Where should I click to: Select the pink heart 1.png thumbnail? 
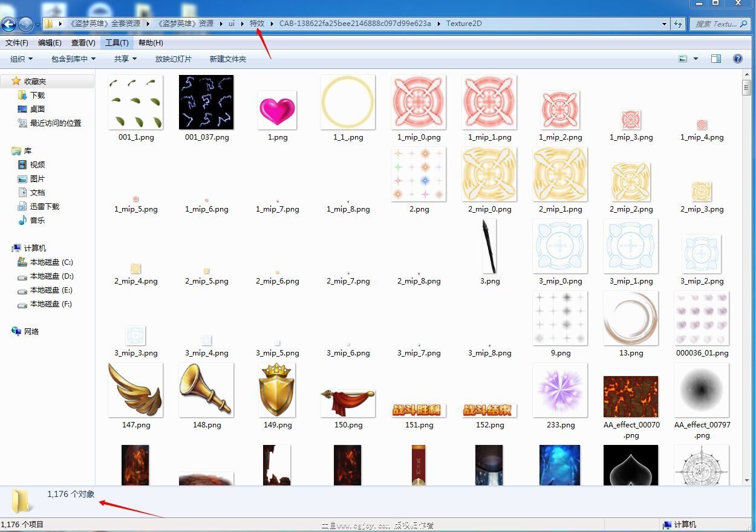coord(278,110)
